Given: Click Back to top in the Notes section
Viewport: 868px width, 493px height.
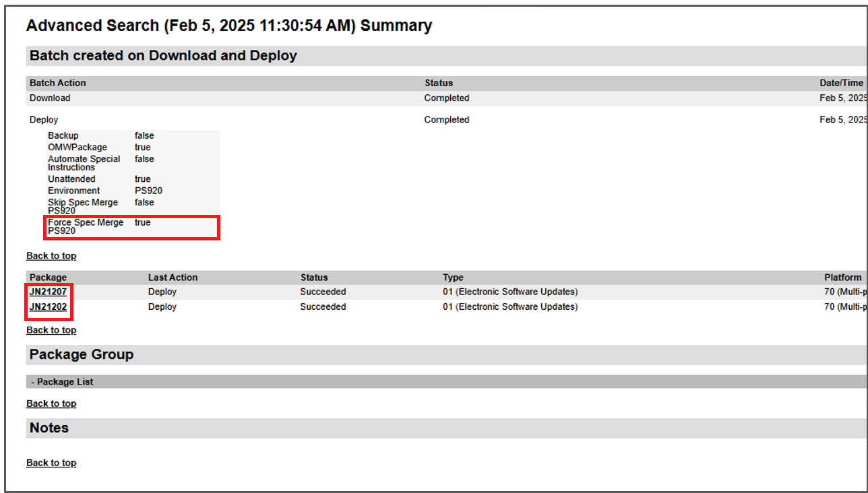Looking at the screenshot, I should (51, 462).
